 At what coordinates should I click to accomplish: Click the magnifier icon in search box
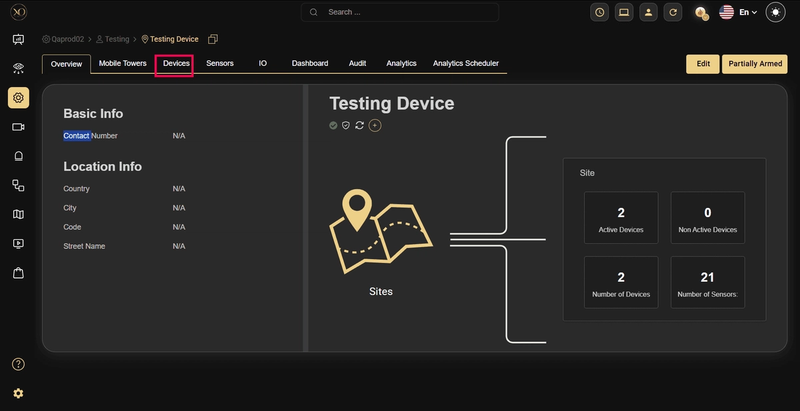pos(314,12)
